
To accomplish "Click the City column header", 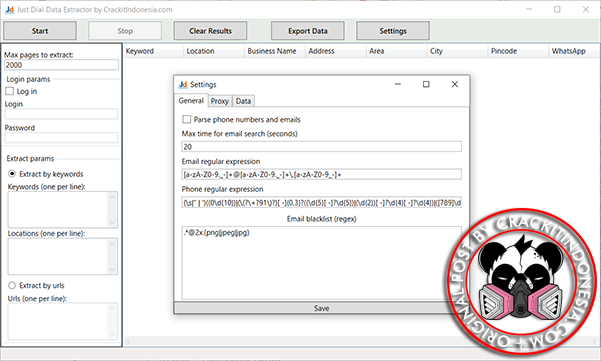I will 458,51.
